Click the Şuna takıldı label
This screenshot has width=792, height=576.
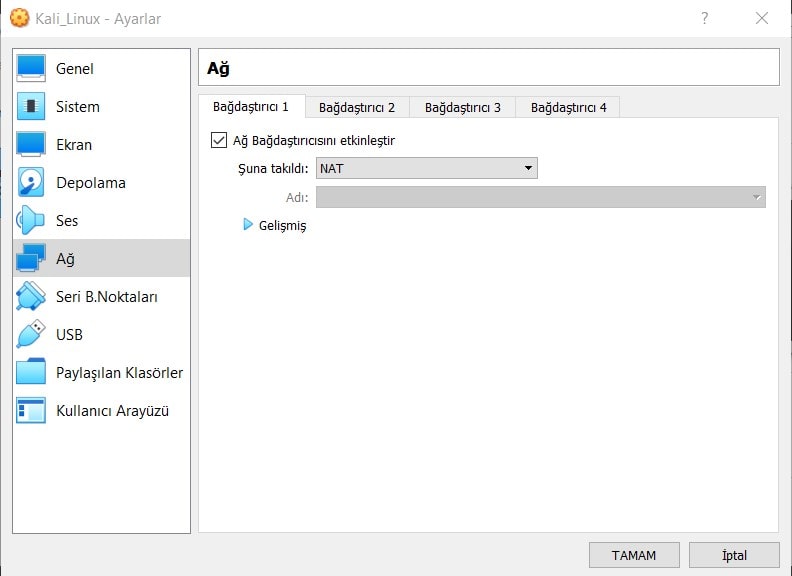[273, 168]
